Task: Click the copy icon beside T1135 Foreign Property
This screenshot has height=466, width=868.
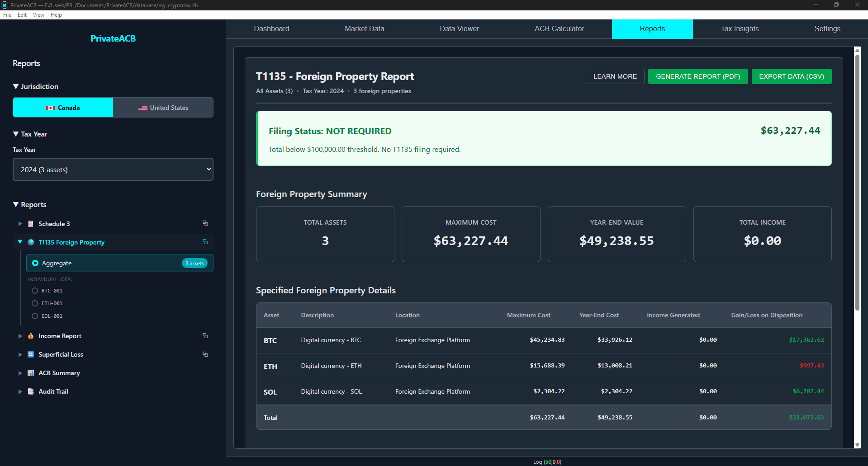Action: 205,242
